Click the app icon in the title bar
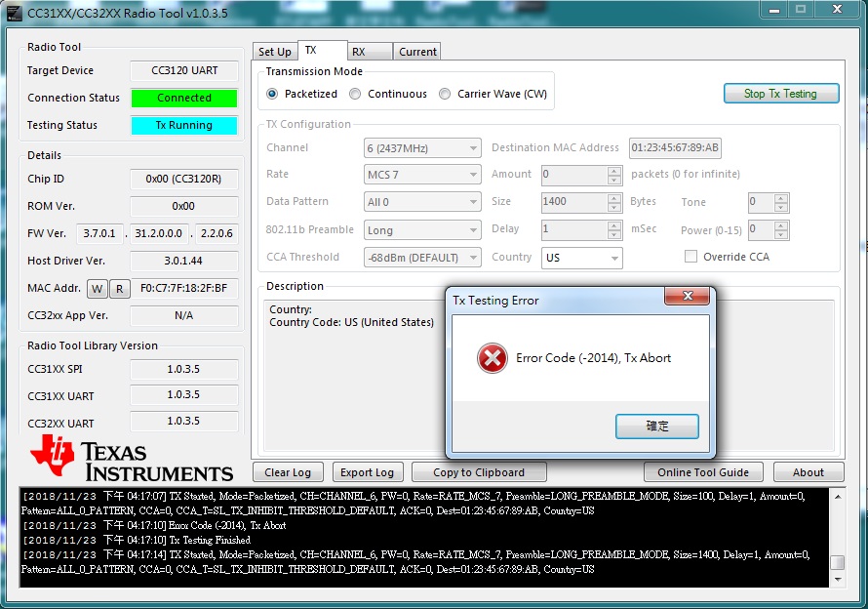Screen dimensions: 868x609 point(14,14)
